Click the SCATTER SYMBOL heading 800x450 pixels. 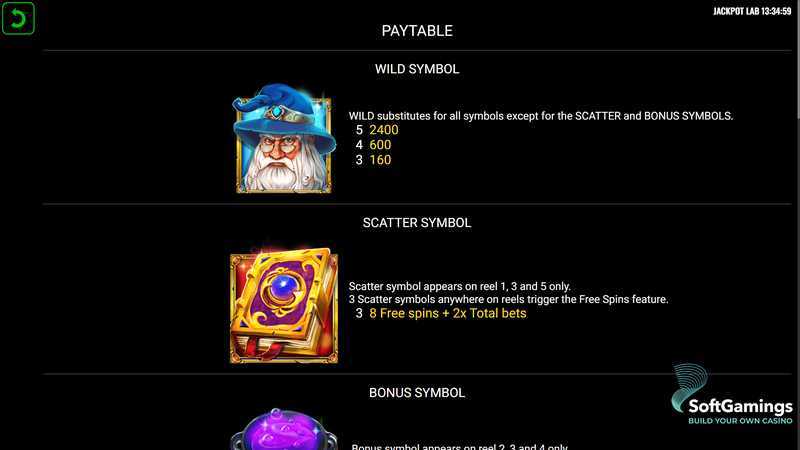pyautogui.click(x=417, y=223)
